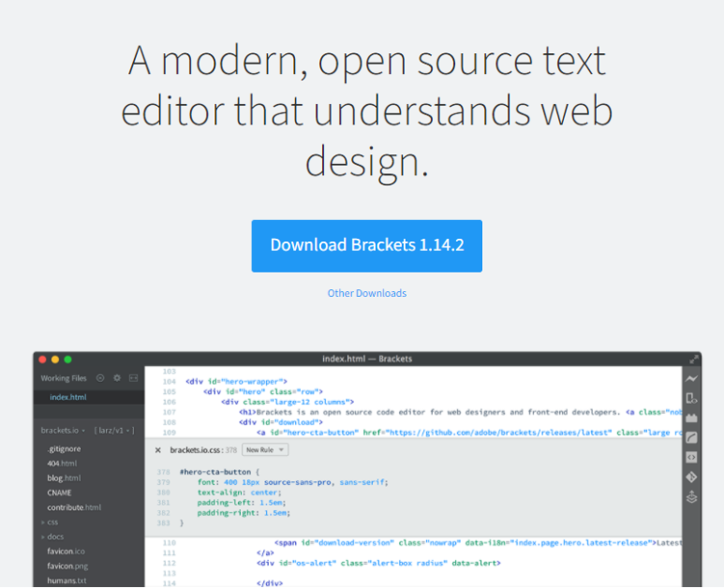Click the div id="download" code line
Screen dimensions: 724x588
tap(281, 422)
